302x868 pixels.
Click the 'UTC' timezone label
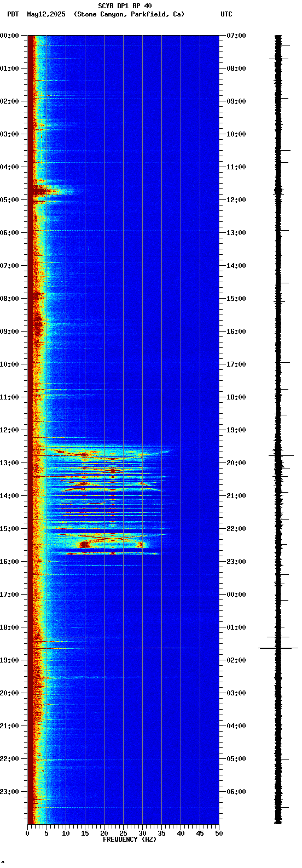[226, 14]
